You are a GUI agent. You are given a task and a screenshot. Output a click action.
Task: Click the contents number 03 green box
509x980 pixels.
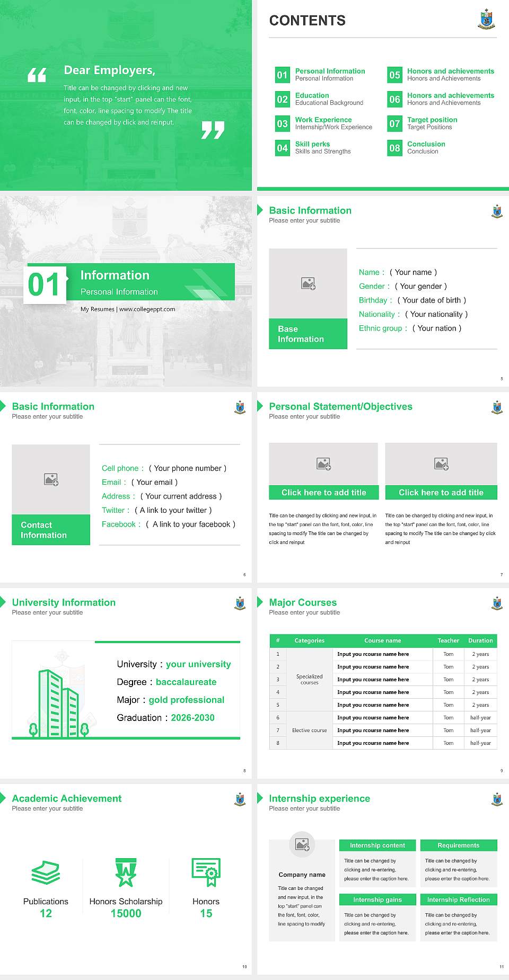pyautogui.click(x=283, y=123)
